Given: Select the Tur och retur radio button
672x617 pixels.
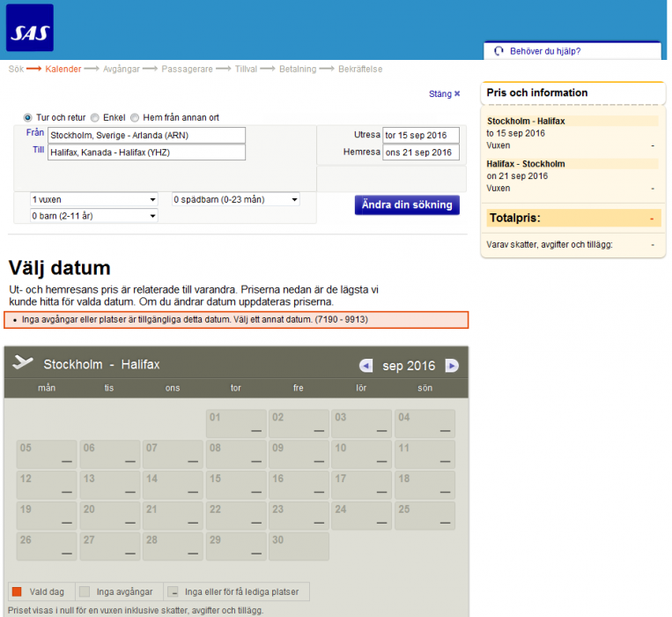Looking at the screenshot, I should [28, 117].
